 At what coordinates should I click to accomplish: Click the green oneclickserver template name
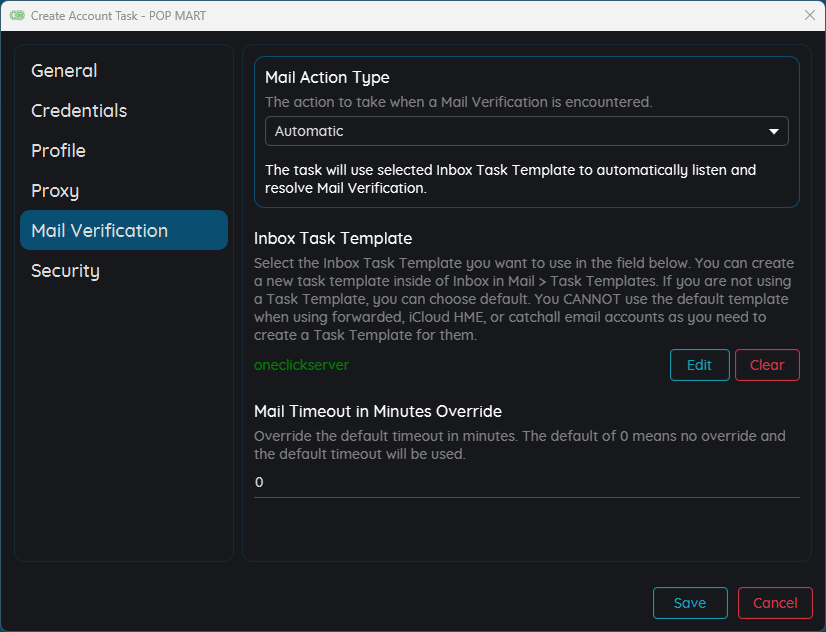301,365
